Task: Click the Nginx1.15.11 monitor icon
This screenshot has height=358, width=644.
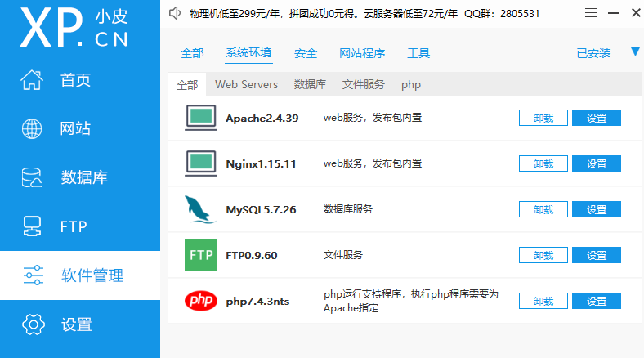Action: tap(200, 163)
